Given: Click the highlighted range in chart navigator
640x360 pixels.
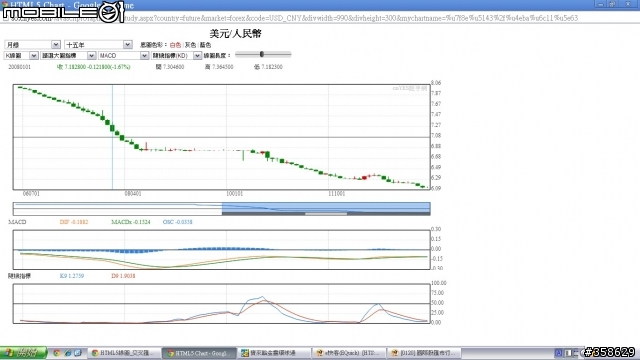Looking at the screenshot, I should coord(326,209).
